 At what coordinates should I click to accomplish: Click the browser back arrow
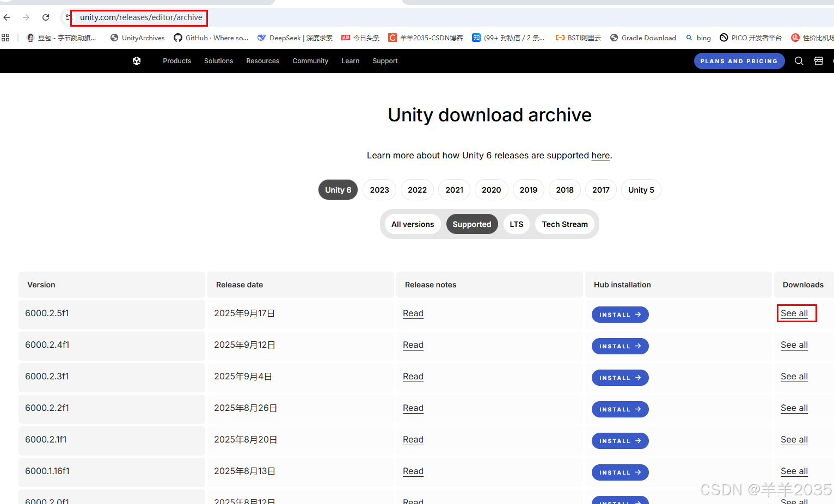[7, 17]
